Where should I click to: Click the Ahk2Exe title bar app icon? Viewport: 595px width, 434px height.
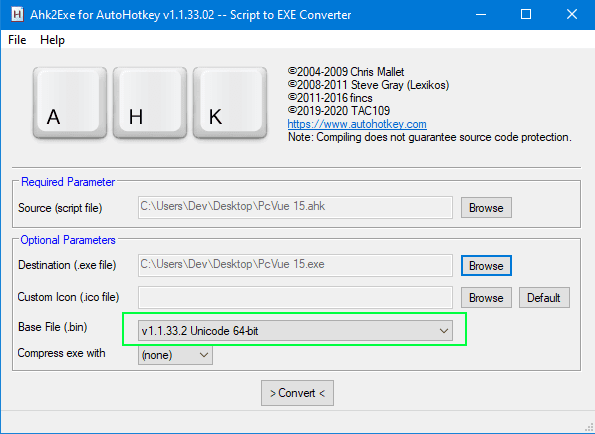point(17,15)
